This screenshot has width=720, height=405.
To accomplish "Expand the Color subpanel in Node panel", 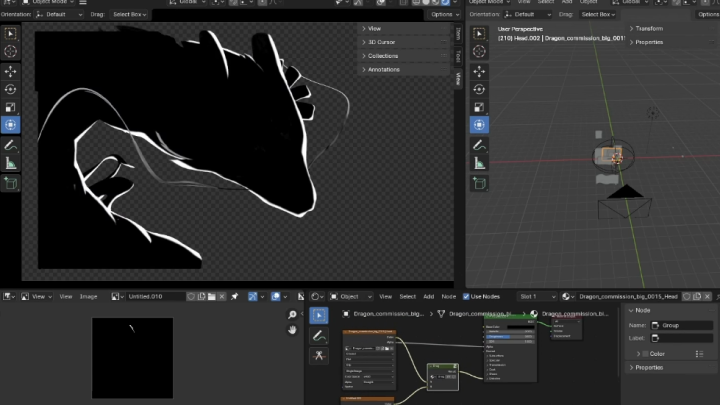I will 639,354.
